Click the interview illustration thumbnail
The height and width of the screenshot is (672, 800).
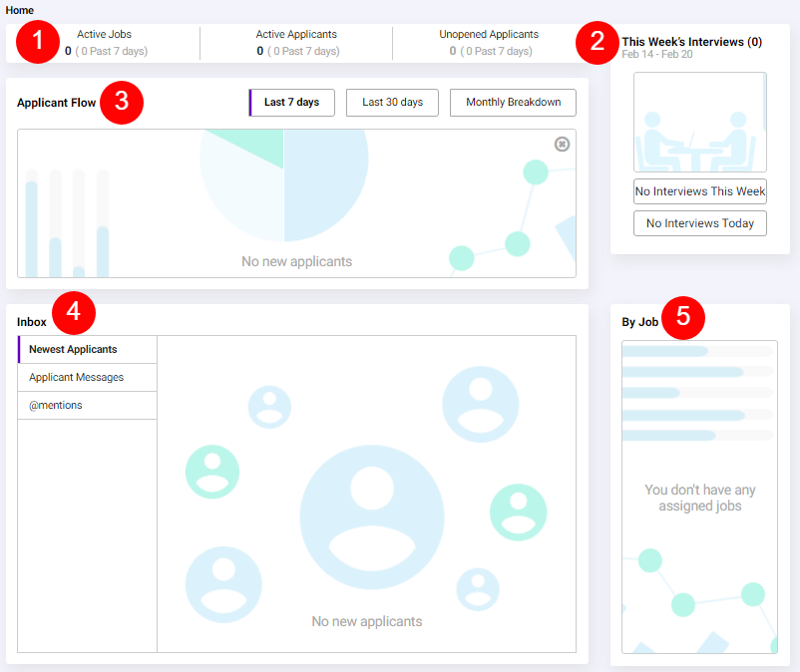(x=700, y=122)
